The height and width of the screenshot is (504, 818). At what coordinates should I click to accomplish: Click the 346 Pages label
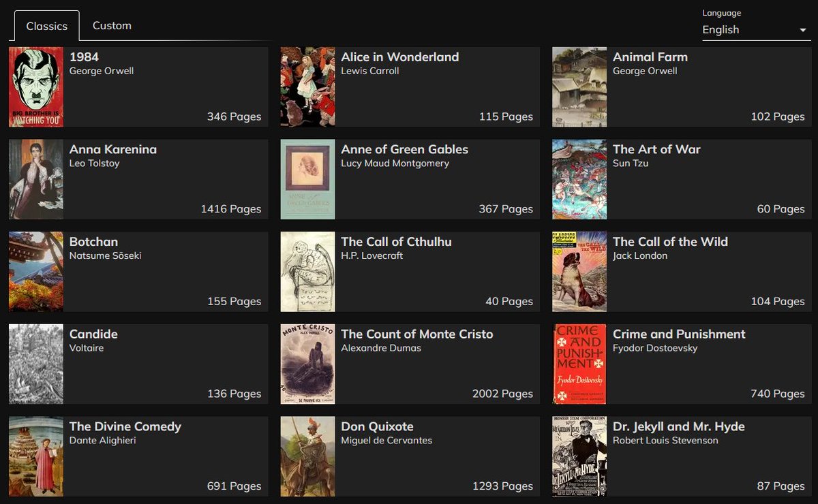pos(234,116)
